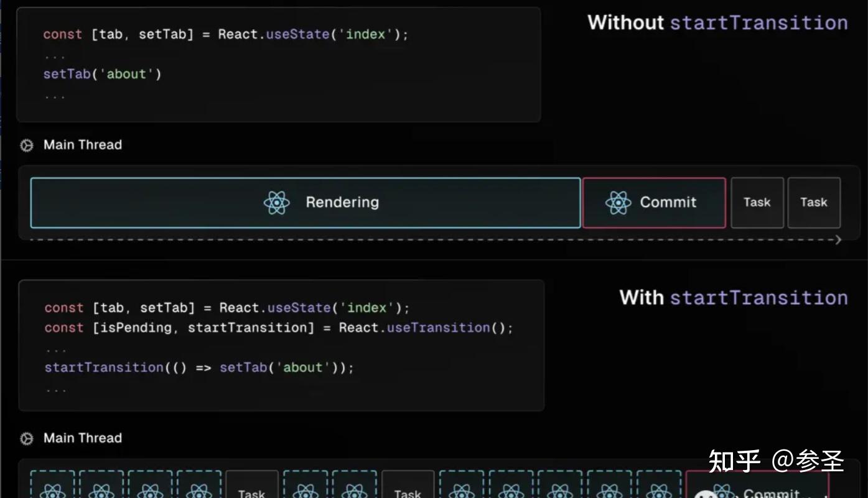This screenshot has width=868, height=498.
Task: Click the cyan-outlined Rendering block
Action: (x=306, y=202)
